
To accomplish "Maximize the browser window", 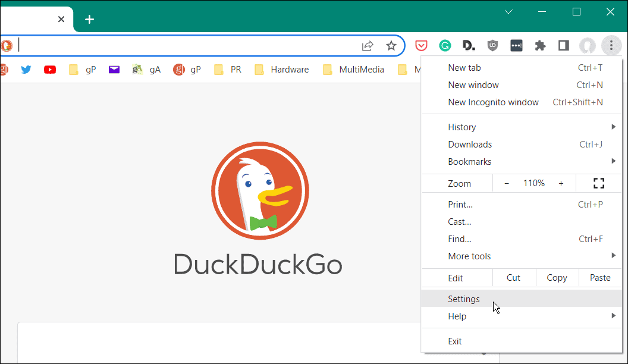I will tap(576, 12).
